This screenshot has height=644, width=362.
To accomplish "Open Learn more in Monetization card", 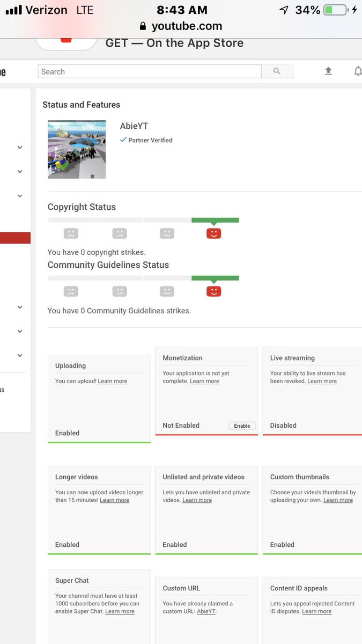I will 204,381.
